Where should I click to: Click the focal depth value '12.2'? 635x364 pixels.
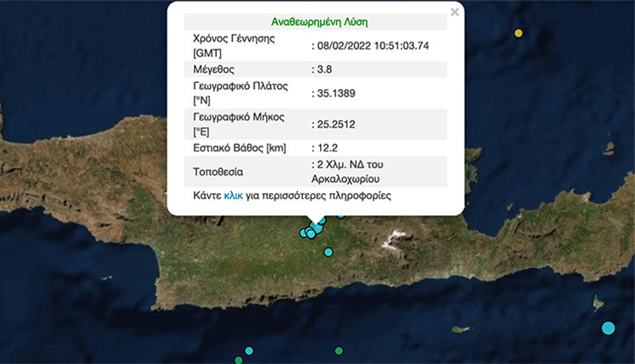327,148
